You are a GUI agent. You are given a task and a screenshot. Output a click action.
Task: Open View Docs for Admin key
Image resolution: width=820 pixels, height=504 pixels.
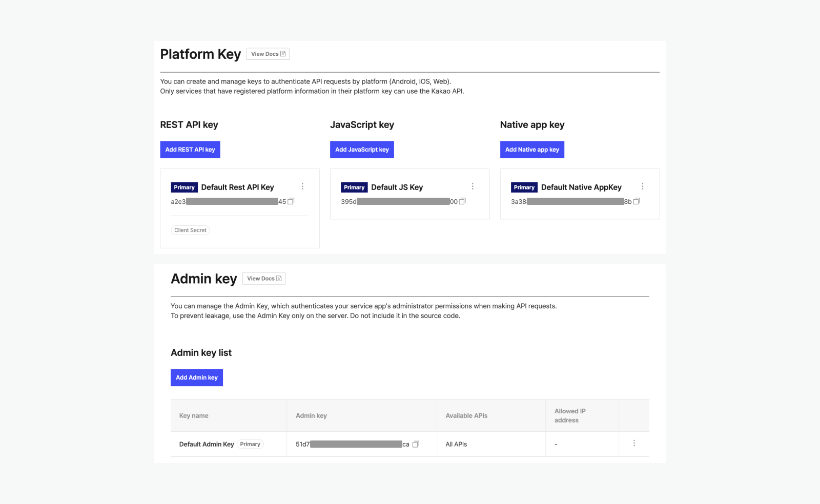coord(263,278)
